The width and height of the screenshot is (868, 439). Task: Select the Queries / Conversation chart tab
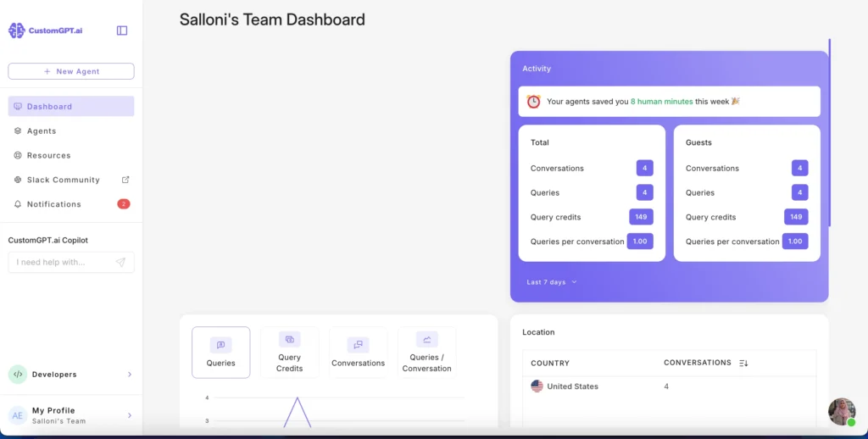click(x=427, y=353)
